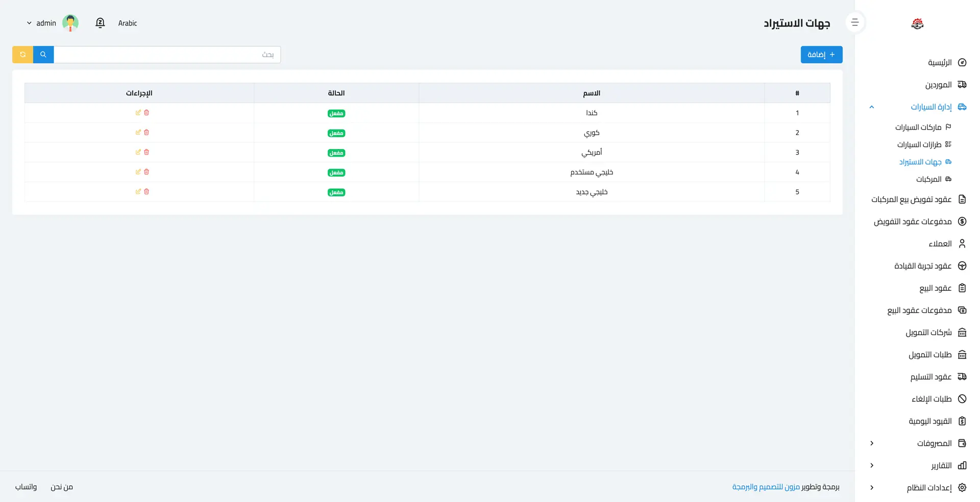Click the delete icon for خليجي جديد
Viewport: 980px width, 502px height.
[x=146, y=192]
